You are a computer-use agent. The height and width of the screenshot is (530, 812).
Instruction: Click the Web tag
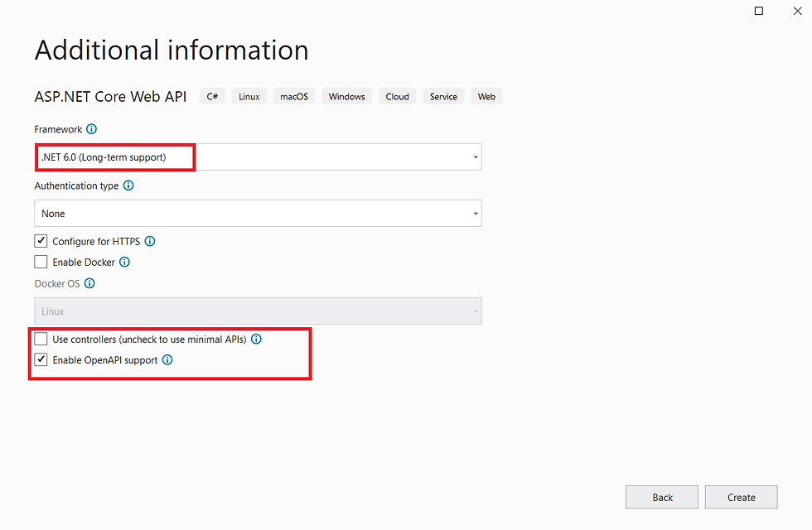coord(486,96)
